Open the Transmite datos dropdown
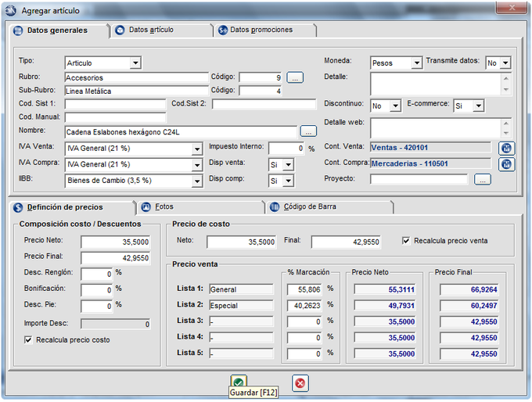Screen dimensions: 532x402 [x=505, y=63]
